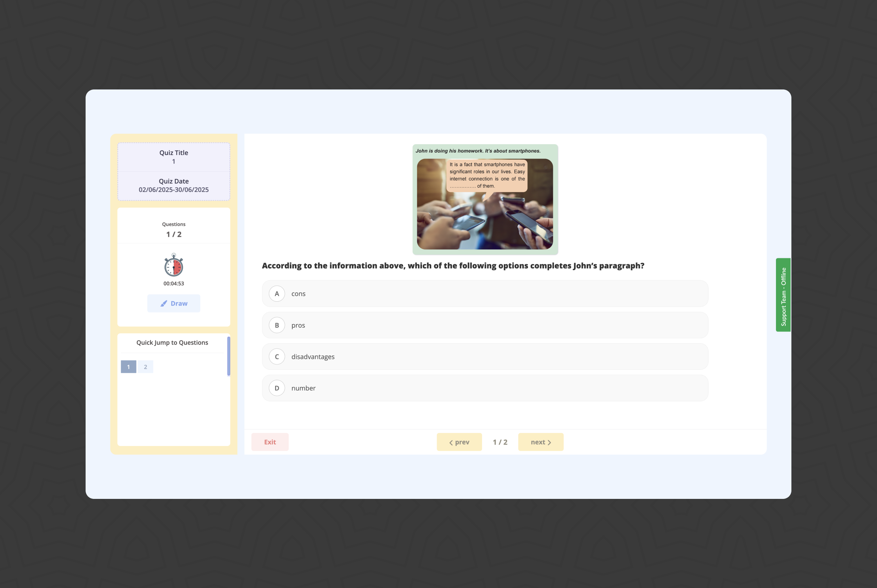Choose the 'number' answer option
Image resolution: width=877 pixels, height=588 pixels.
[485, 388]
